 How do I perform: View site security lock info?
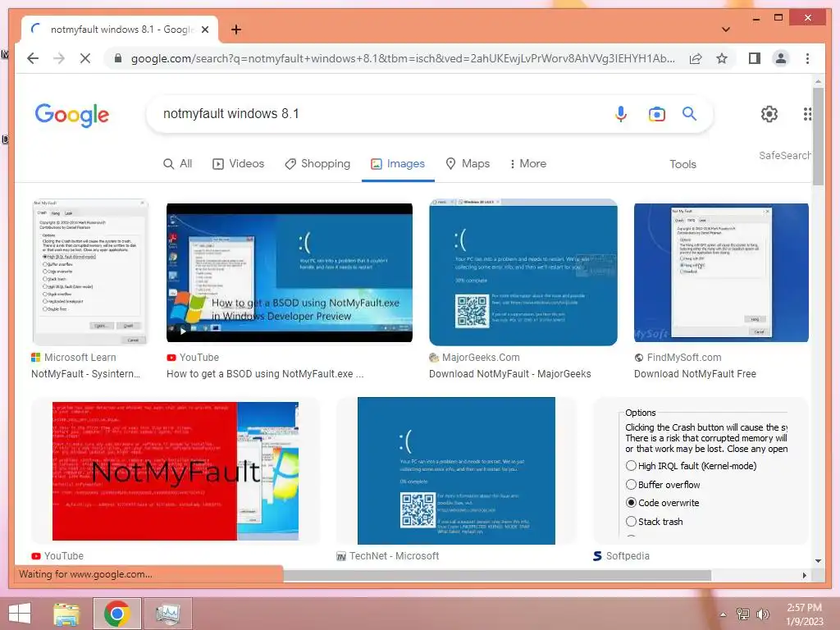118,58
